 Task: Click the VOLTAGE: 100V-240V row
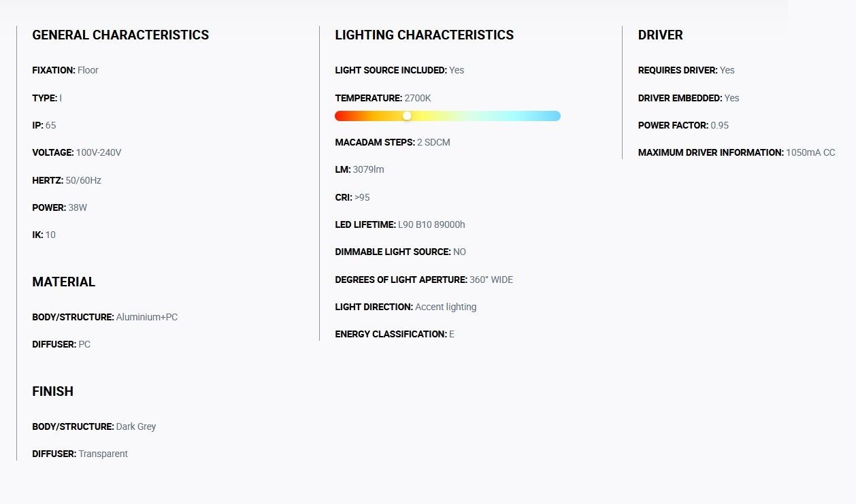tap(77, 152)
